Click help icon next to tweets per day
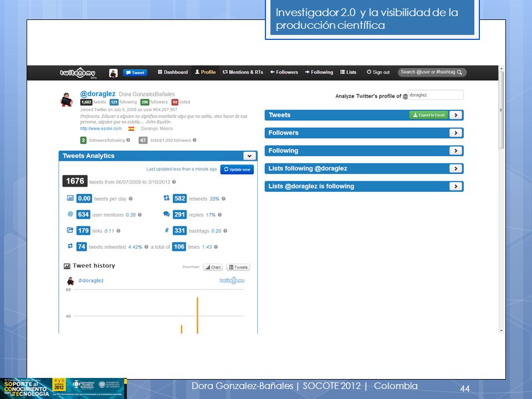The height and width of the screenshot is (399, 532). coord(131,199)
